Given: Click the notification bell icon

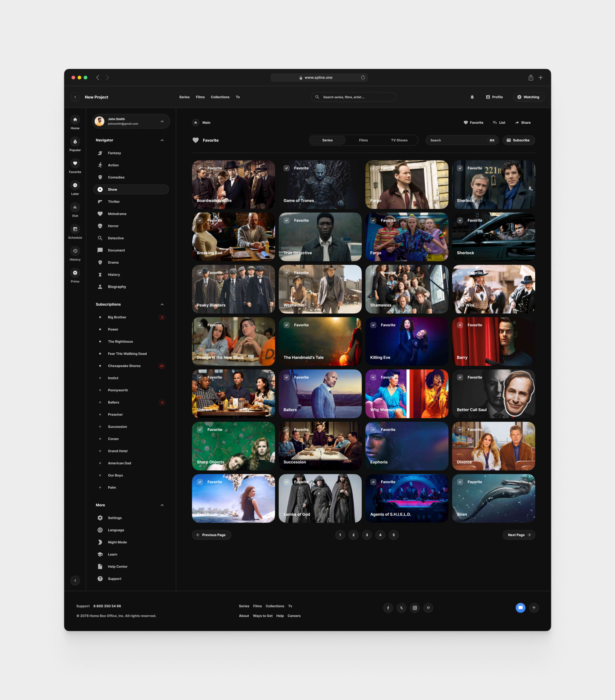Looking at the screenshot, I should click(472, 97).
